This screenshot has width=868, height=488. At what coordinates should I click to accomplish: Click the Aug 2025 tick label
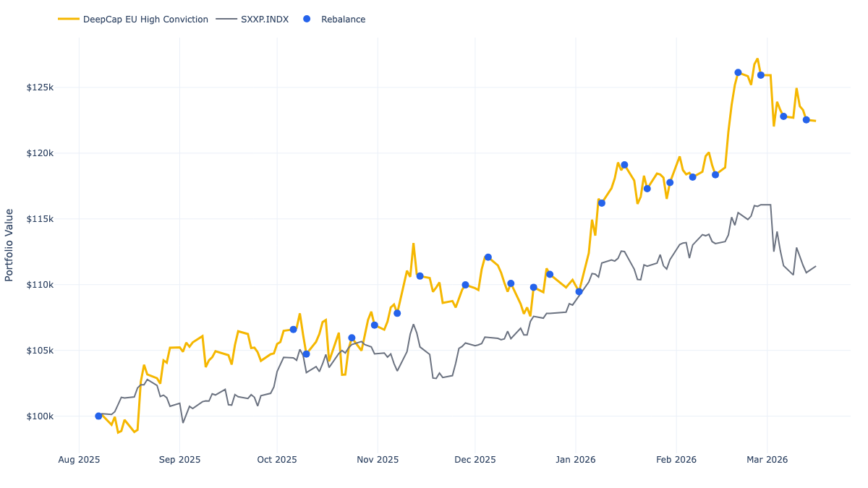(80, 459)
